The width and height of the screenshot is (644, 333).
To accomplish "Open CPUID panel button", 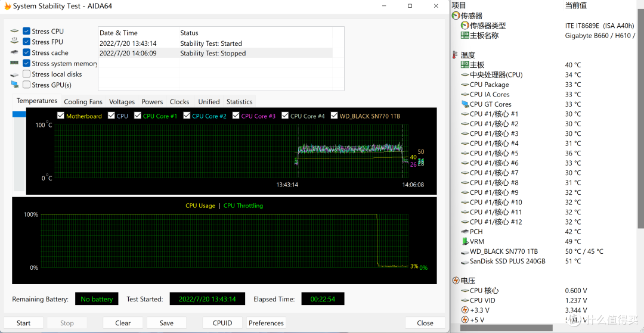I will [222, 323].
